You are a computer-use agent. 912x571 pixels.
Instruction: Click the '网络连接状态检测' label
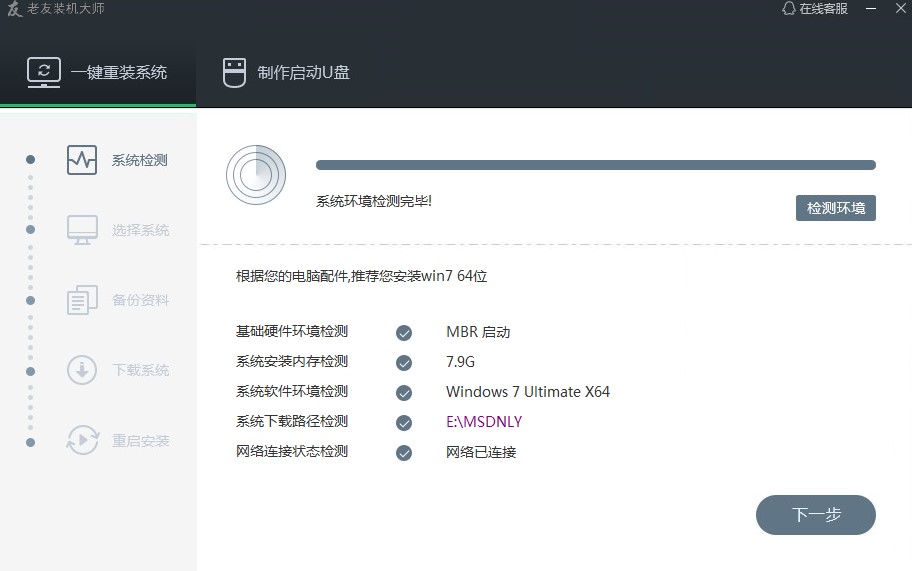point(291,451)
